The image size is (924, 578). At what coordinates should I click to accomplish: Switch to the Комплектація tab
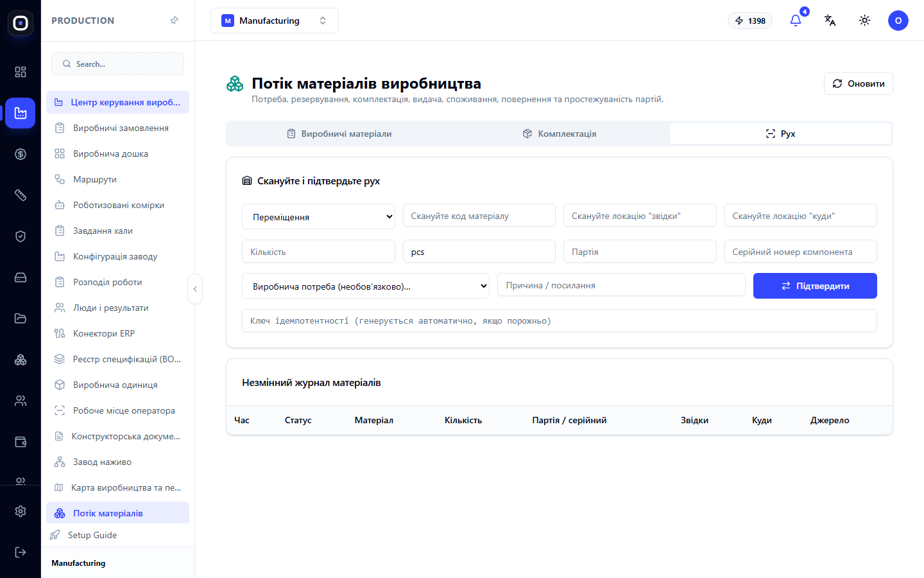coord(559,134)
